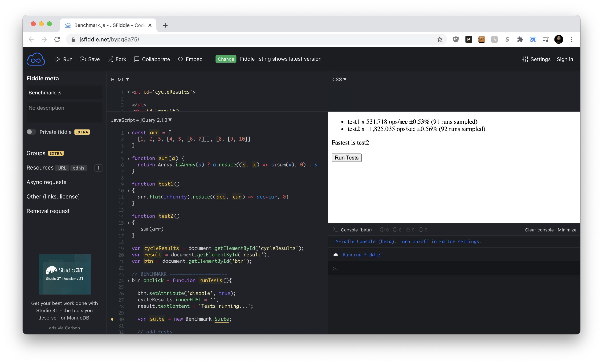Collapse const arr fold on JS line 1
603x364 pixels.
point(128,133)
